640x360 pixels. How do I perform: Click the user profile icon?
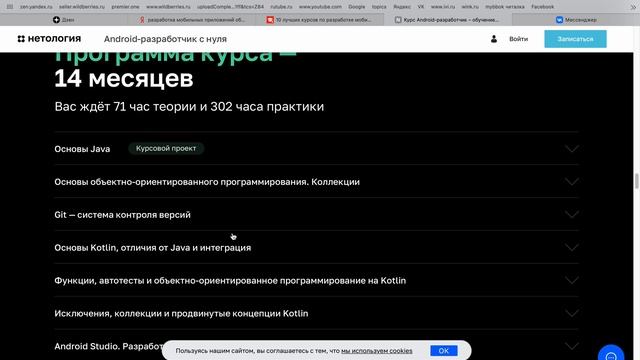(x=494, y=39)
